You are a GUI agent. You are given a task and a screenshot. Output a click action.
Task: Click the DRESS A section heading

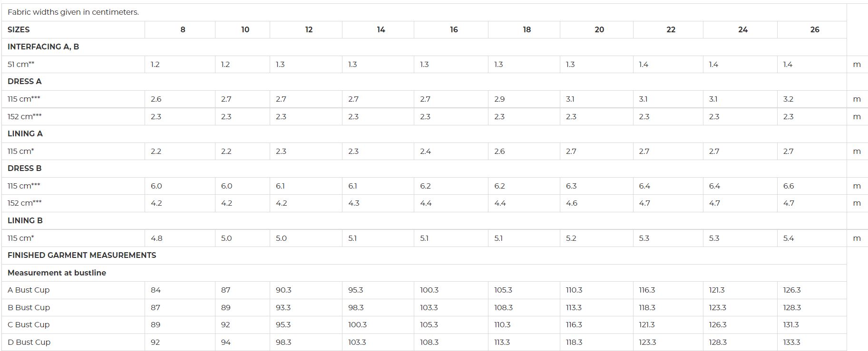[x=25, y=81]
